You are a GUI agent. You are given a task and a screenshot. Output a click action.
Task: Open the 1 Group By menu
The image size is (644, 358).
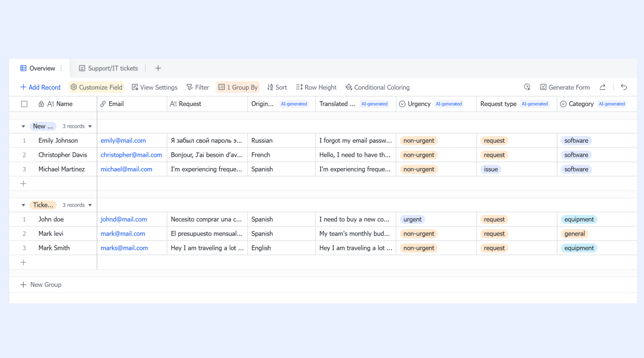click(238, 87)
